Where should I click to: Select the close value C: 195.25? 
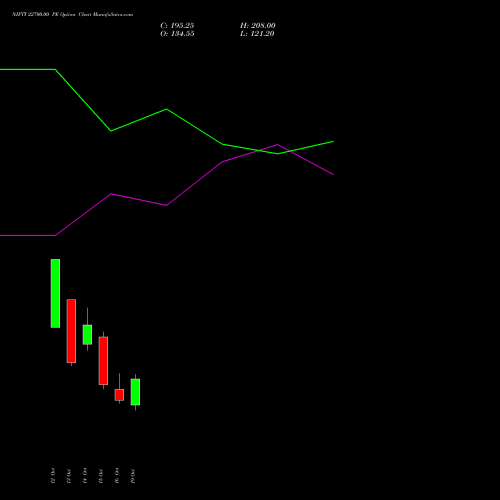pos(177,25)
